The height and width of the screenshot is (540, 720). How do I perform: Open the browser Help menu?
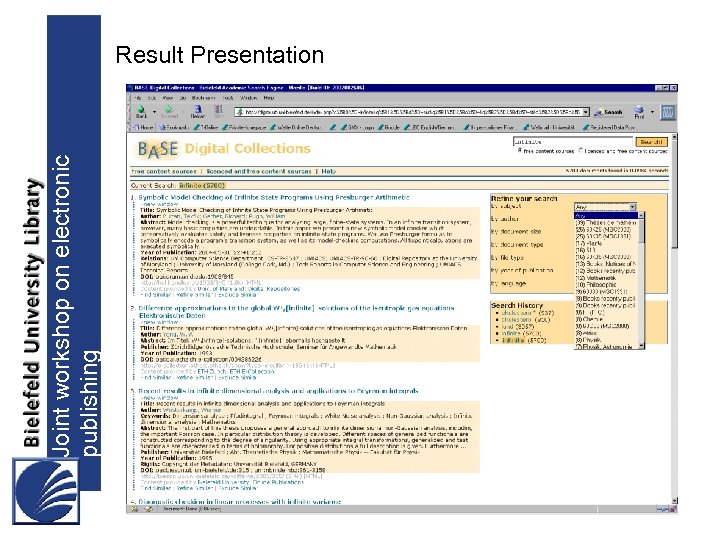269,98
